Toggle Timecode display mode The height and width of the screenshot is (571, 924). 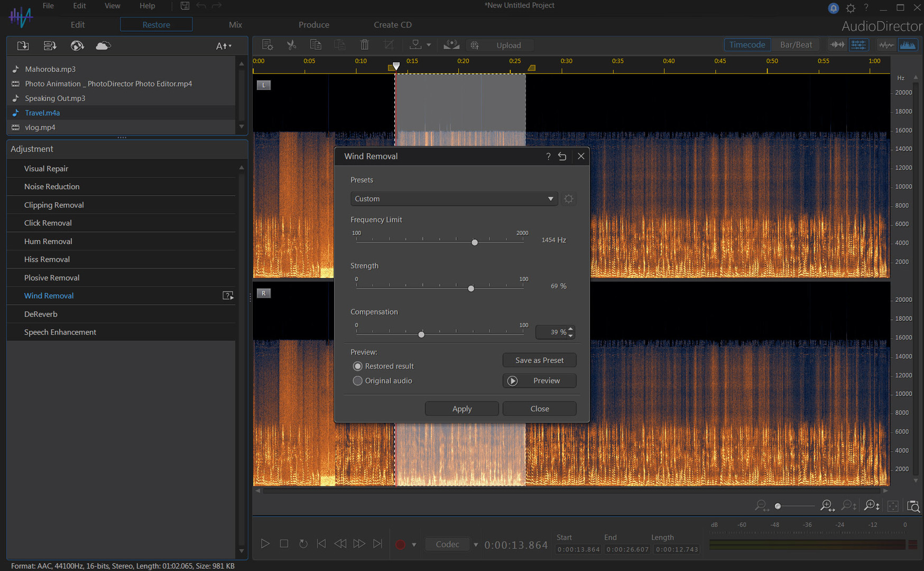pyautogui.click(x=747, y=44)
